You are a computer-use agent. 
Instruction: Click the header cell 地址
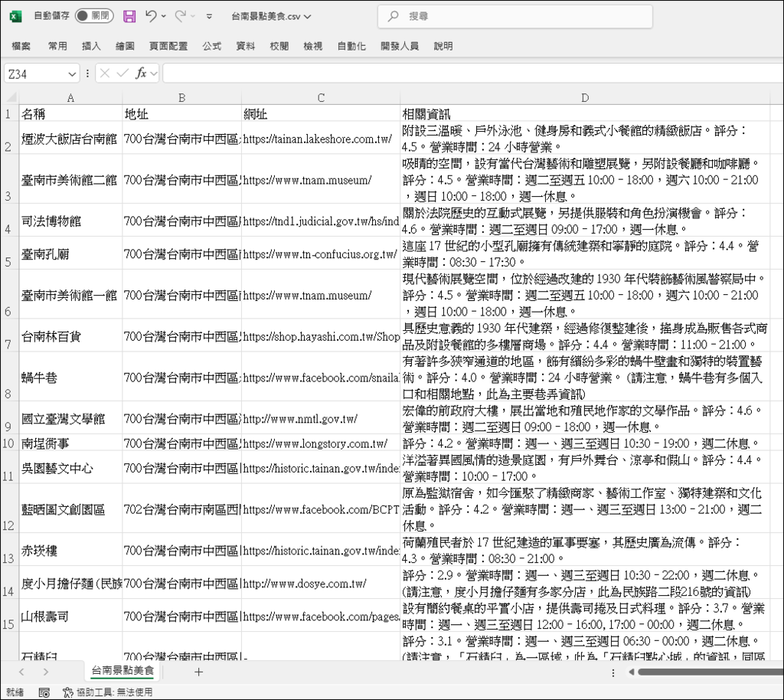pyautogui.click(x=182, y=113)
